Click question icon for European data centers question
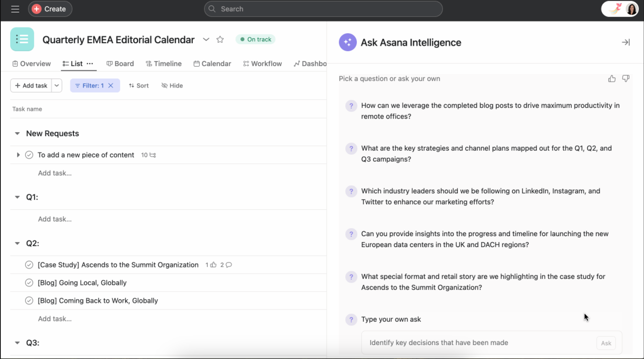The height and width of the screenshot is (359, 644). tap(351, 234)
